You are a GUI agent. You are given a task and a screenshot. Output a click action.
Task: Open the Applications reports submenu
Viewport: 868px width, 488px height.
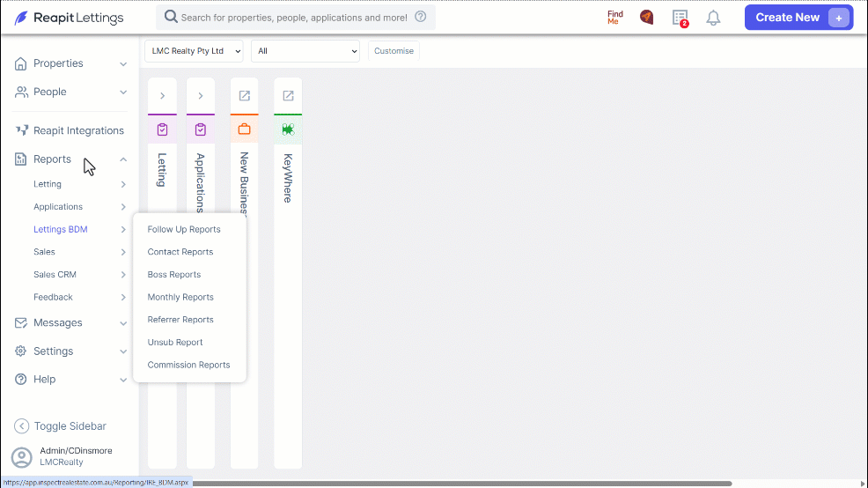79,207
